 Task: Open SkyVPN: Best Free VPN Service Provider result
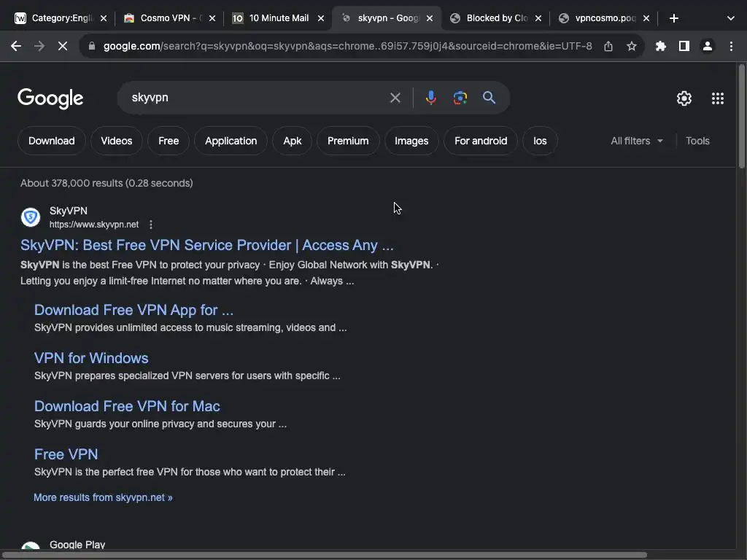click(x=206, y=245)
